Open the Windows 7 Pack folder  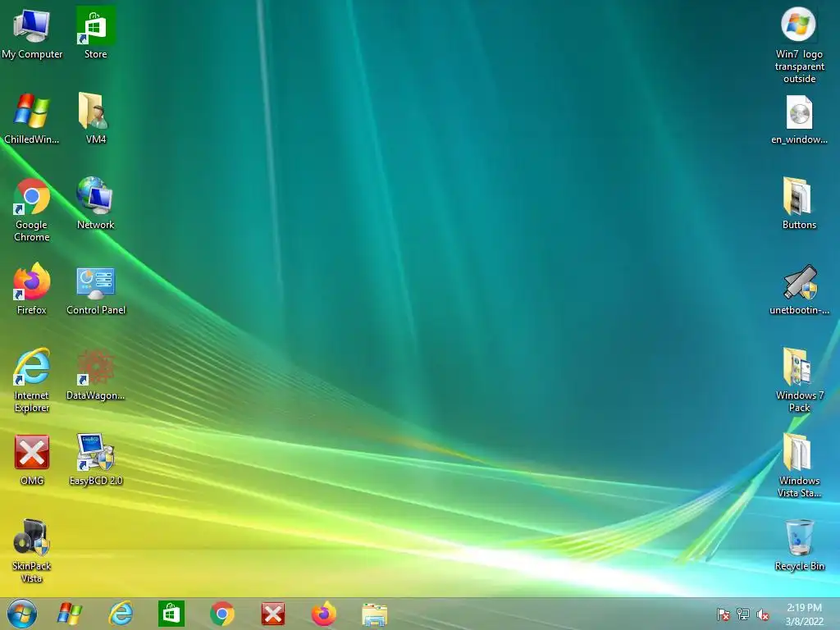pos(799,381)
